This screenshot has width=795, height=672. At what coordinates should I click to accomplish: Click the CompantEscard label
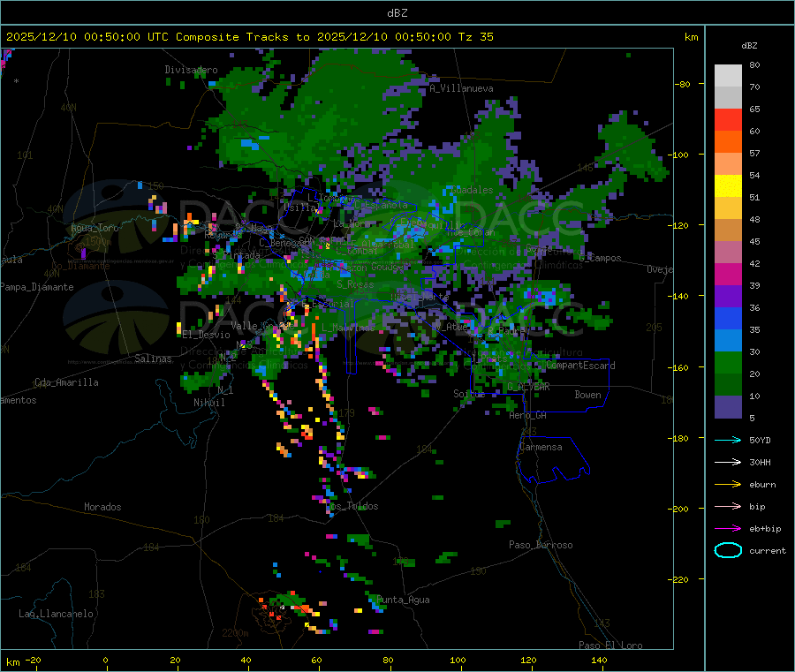coord(580,366)
